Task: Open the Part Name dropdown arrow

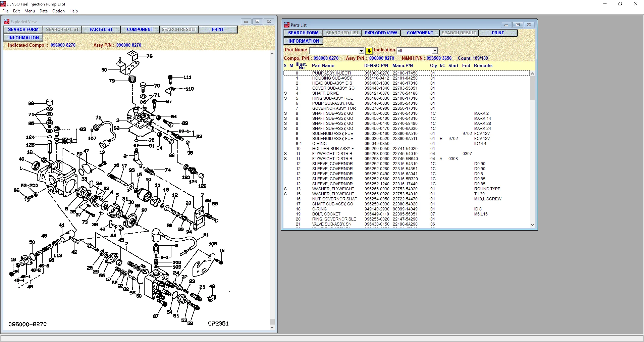Action: 361,51
